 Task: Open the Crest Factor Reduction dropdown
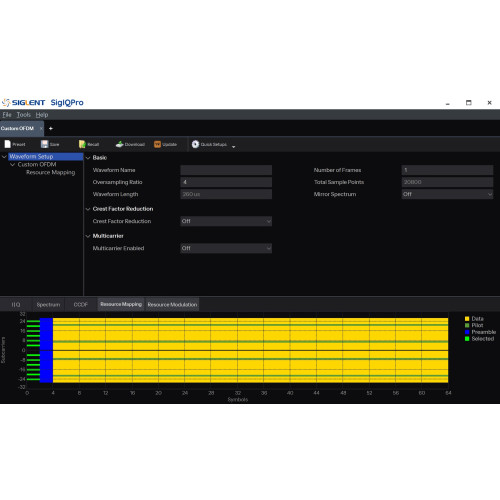pyautogui.click(x=226, y=221)
